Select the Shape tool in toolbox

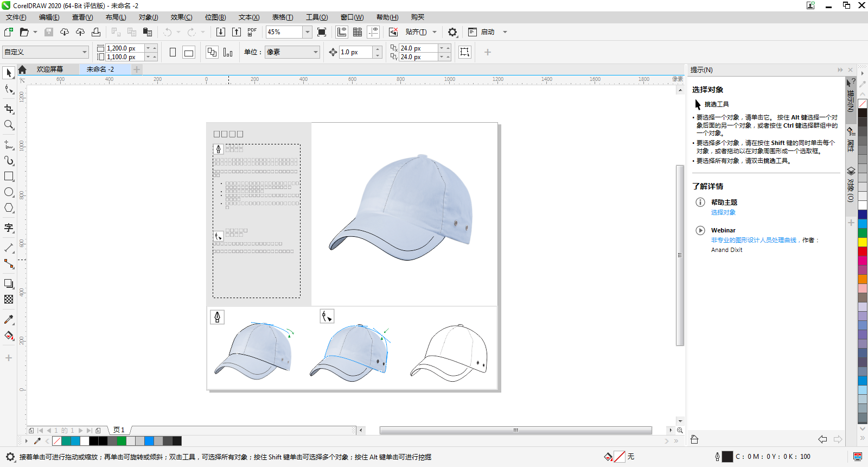coord(9,90)
